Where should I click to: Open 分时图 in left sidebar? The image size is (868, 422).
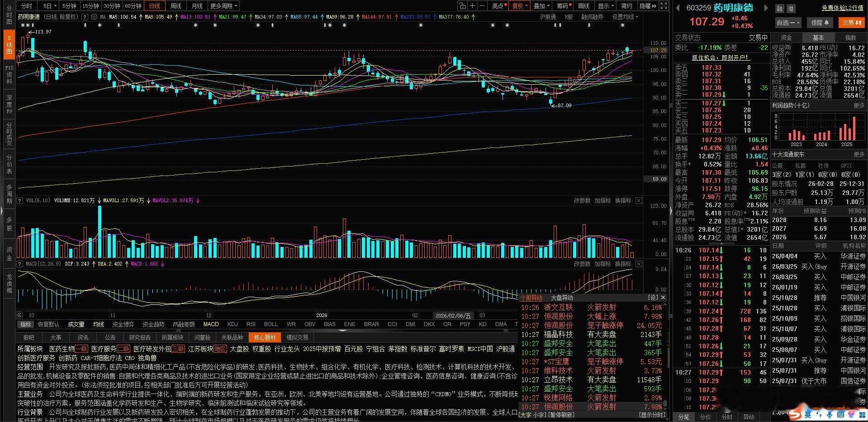coord(9,15)
